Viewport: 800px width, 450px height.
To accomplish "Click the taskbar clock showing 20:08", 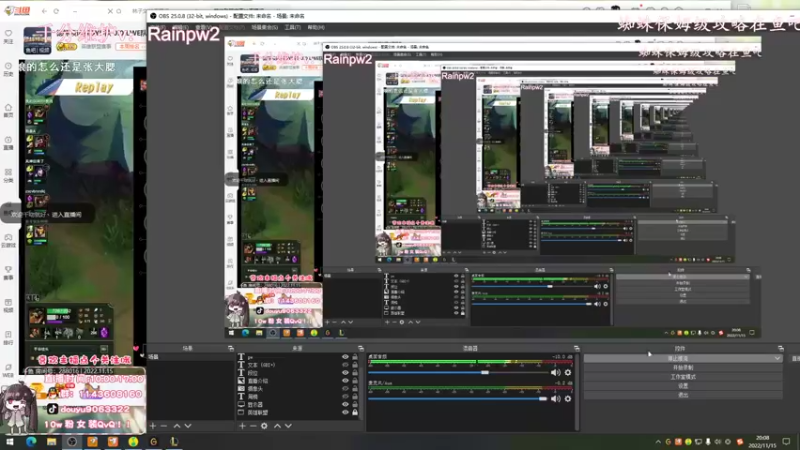I will pos(762,442).
